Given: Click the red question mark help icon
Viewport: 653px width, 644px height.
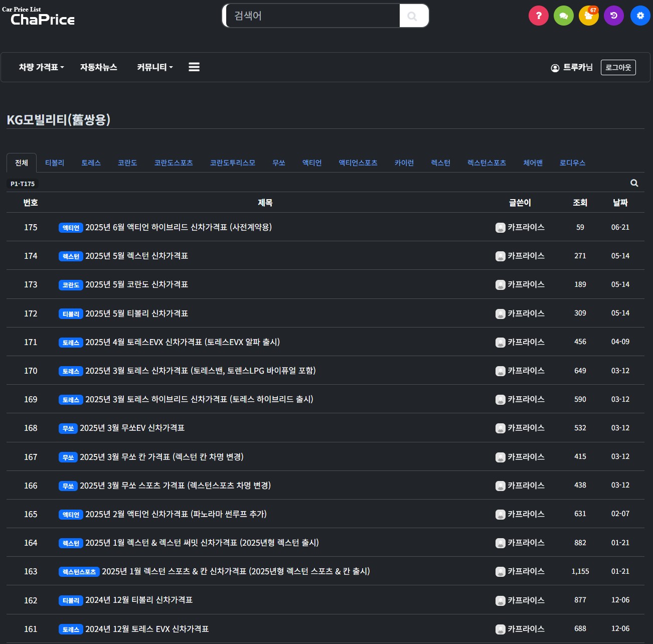Looking at the screenshot, I should [x=539, y=16].
